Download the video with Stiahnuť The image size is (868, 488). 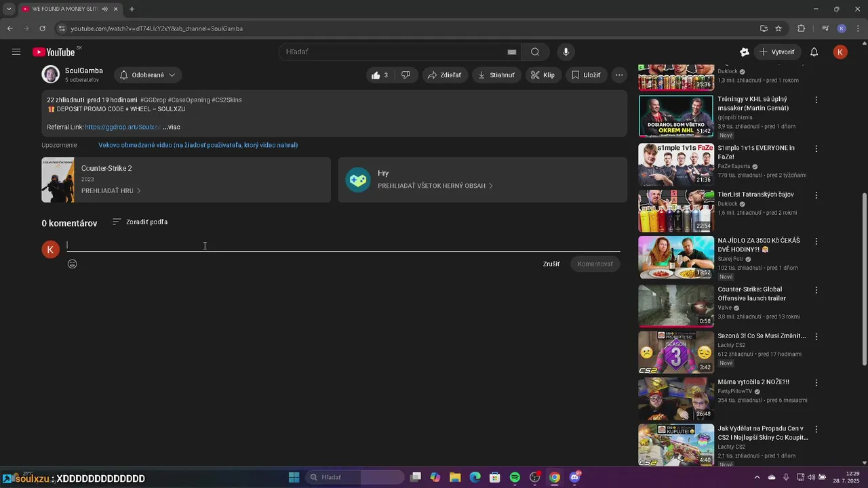click(496, 75)
